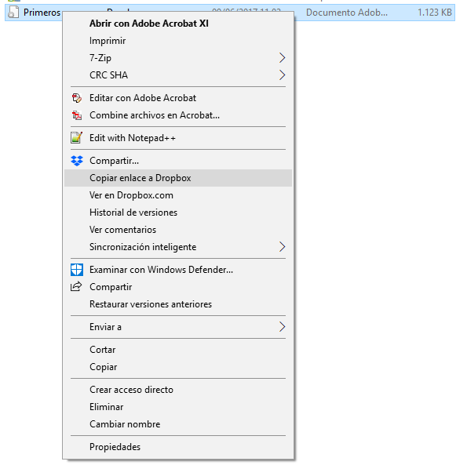Image resolution: width=467 pixels, height=476 pixels.
Task: Click the Editar con Adobe Acrobat icon
Action: click(x=77, y=98)
